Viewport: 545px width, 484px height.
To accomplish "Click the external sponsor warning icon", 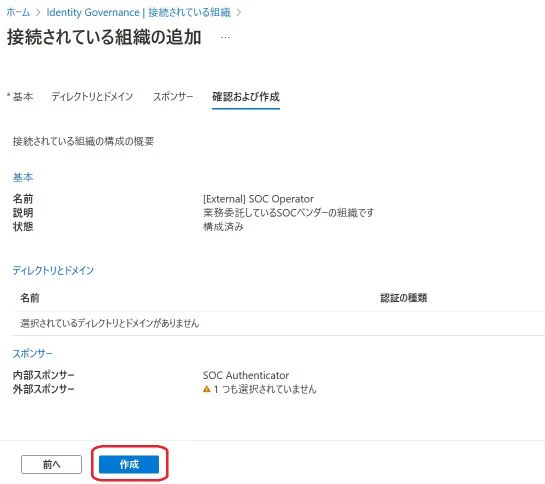I will coord(207,389).
